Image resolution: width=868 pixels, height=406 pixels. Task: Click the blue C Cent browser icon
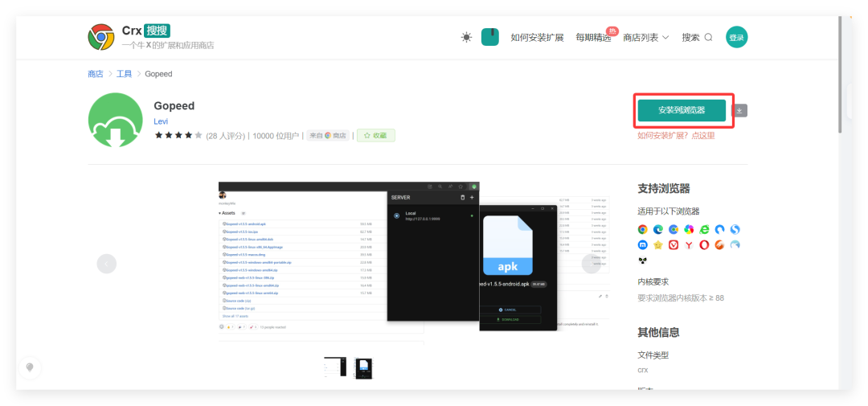click(x=674, y=229)
